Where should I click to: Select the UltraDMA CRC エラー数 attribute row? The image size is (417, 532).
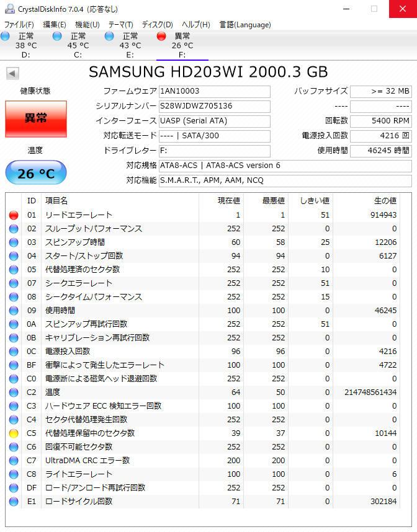click(203, 461)
